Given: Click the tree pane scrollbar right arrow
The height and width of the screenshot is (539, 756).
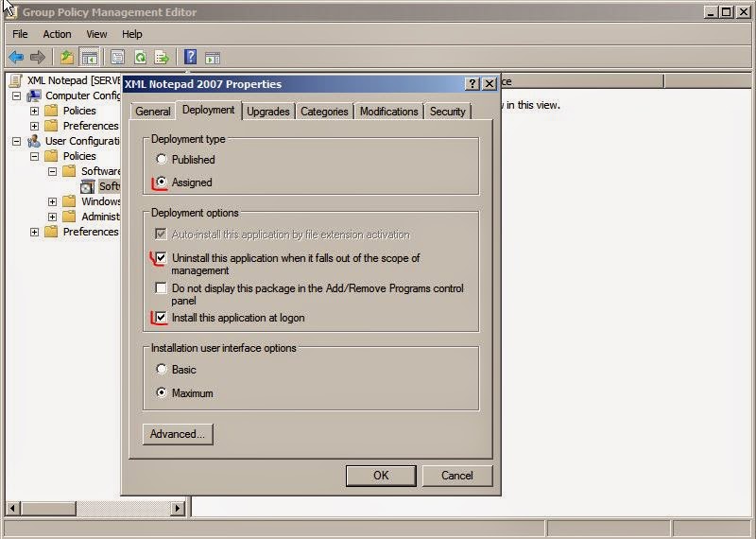Looking at the screenshot, I should [178, 508].
